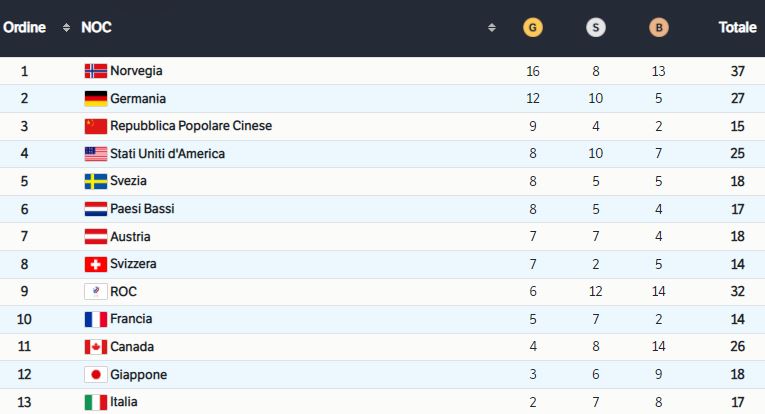Click the Japan flag icon
Screen dimensions: 765x414
pyautogui.click(x=95, y=375)
